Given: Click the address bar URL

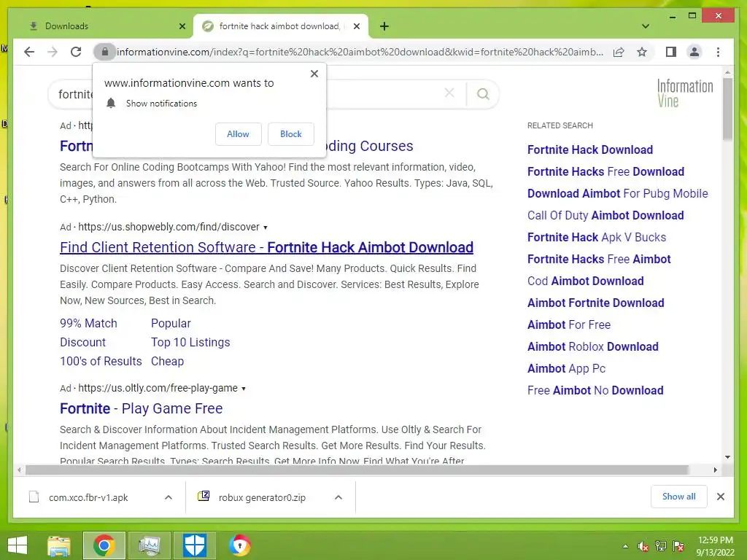Looking at the screenshot, I should 360,52.
